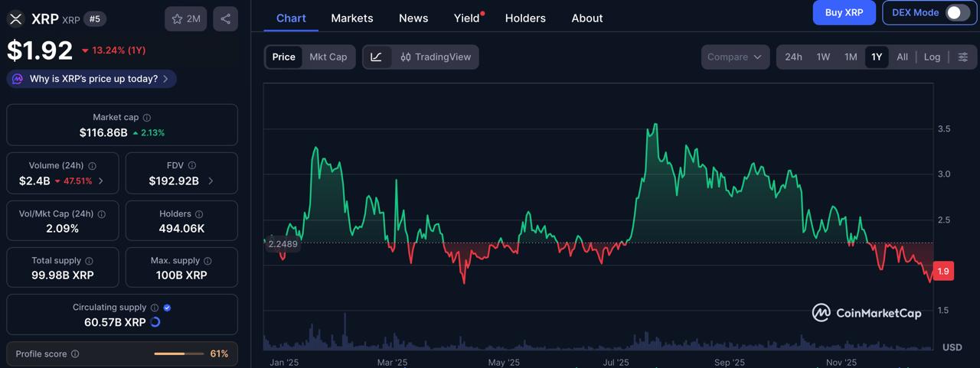Set chart range to 1M

[851, 57]
